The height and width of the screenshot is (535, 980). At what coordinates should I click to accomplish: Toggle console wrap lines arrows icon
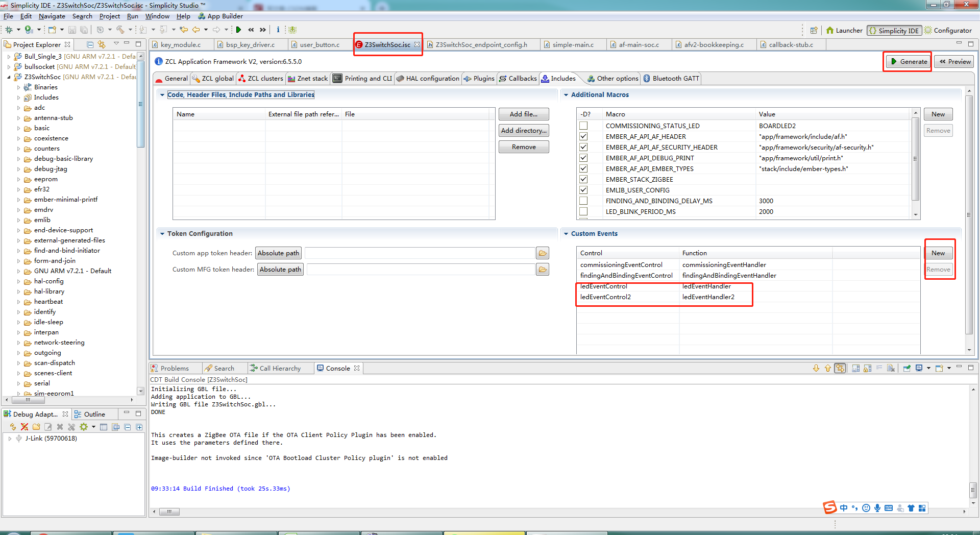pos(840,368)
